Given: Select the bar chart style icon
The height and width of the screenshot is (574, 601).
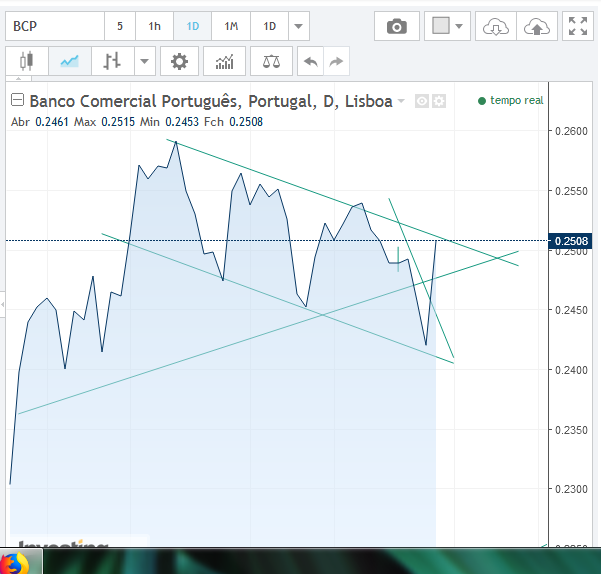Looking at the screenshot, I should pos(113,61).
